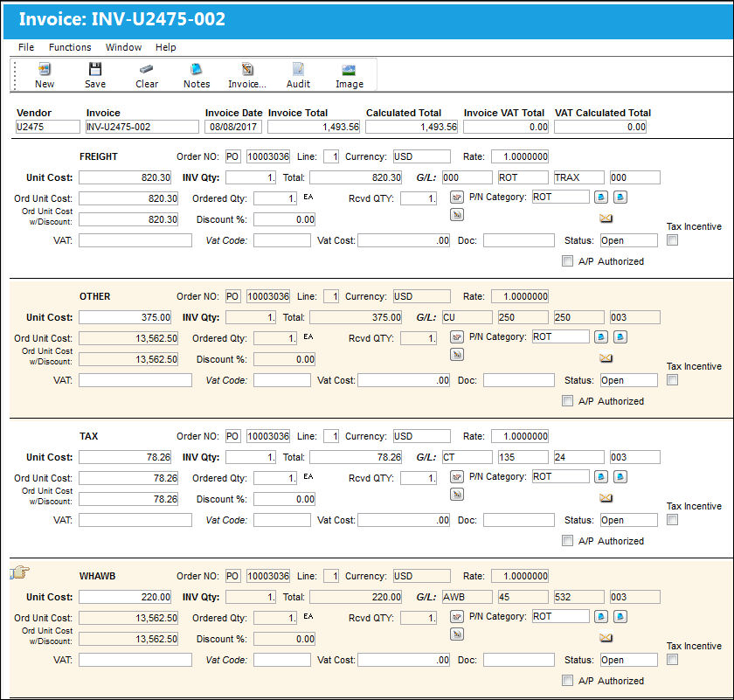This screenshot has height=700, width=734.
Task: Click the G/L field showing TRAX
Action: (x=579, y=177)
